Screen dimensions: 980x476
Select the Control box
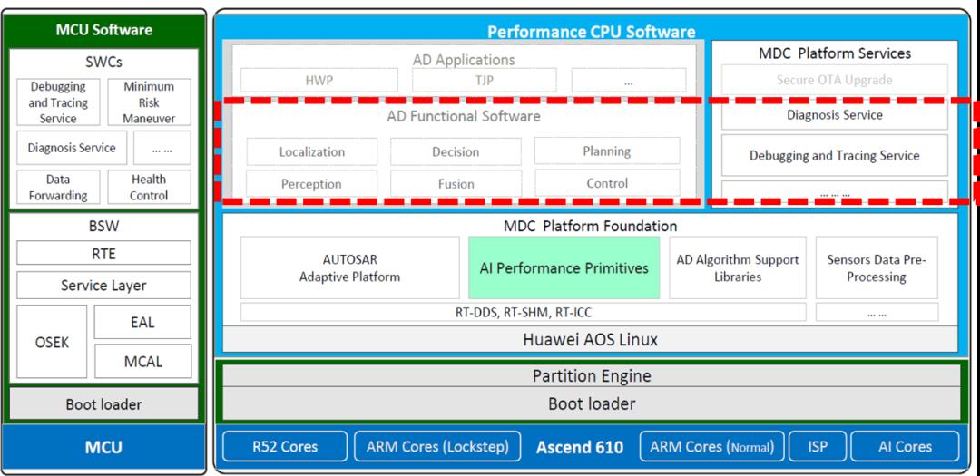(607, 183)
